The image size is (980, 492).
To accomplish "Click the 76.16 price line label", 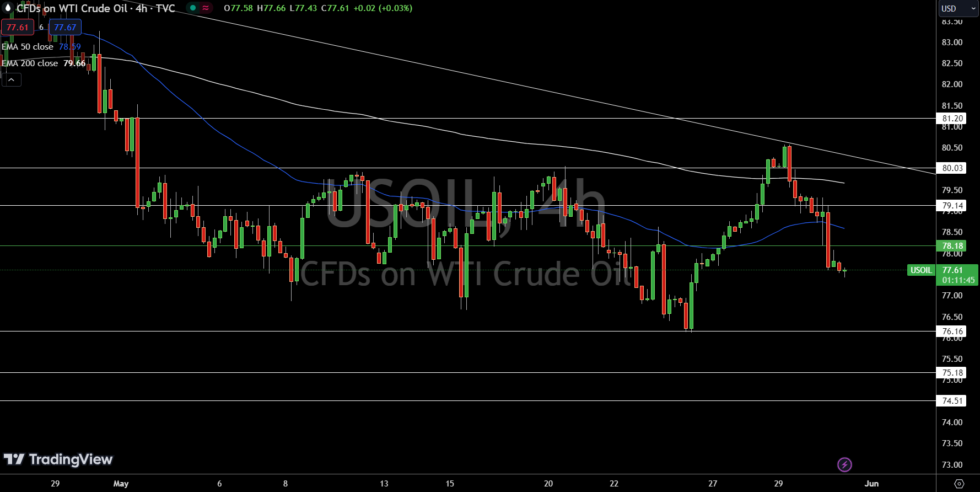I will click(952, 331).
